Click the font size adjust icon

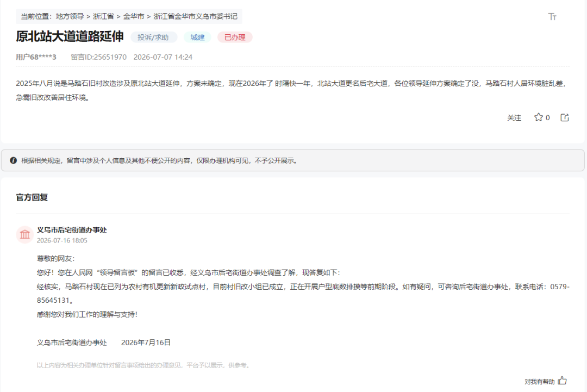point(552,16)
